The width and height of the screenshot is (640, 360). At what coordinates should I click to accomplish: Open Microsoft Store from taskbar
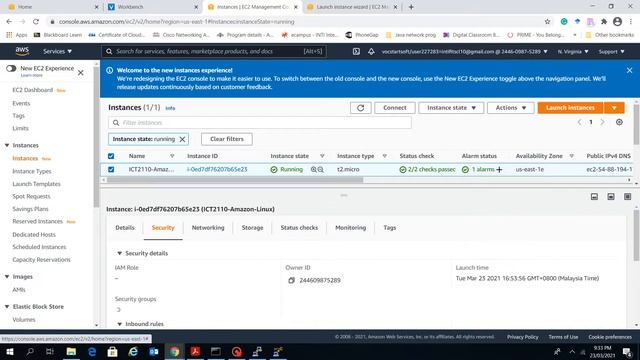[x=112, y=351]
